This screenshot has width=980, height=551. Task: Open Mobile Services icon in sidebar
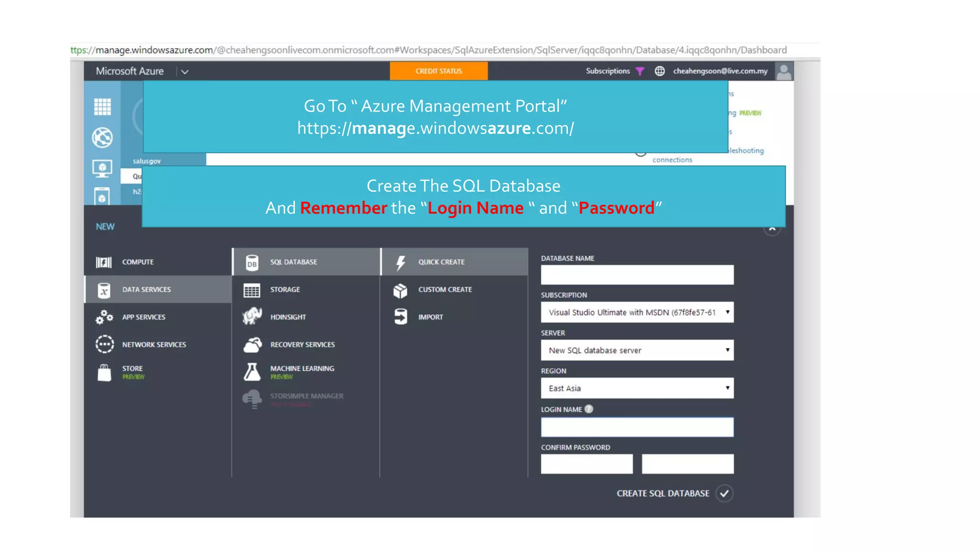click(102, 196)
